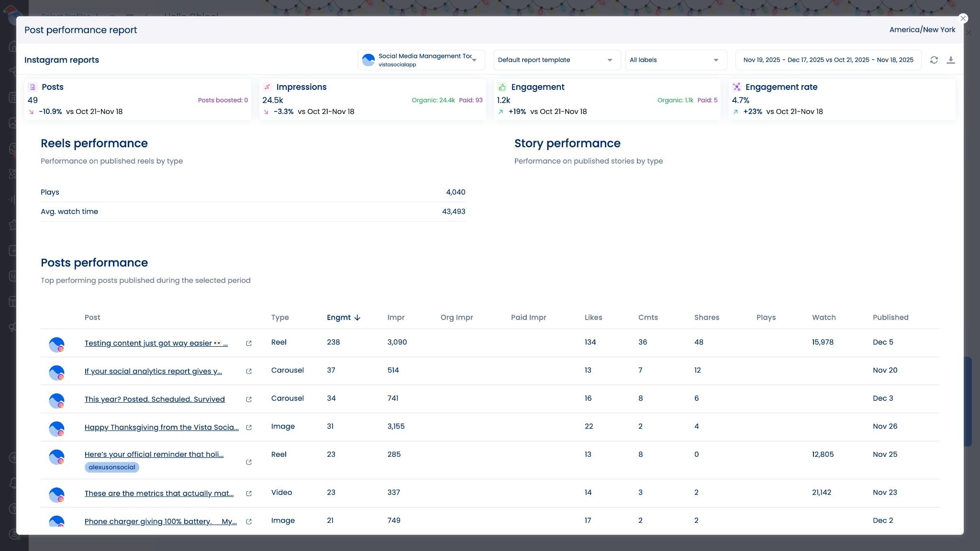This screenshot has width=980, height=551.
Task: Sort posts by the Published column header
Action: (890, 317)
